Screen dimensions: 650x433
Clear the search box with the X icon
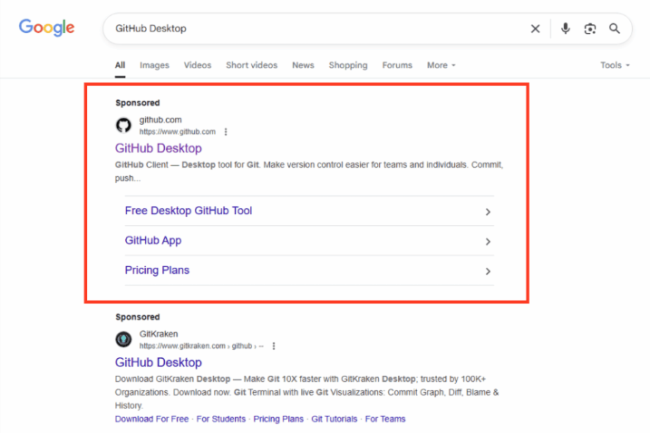535,29
